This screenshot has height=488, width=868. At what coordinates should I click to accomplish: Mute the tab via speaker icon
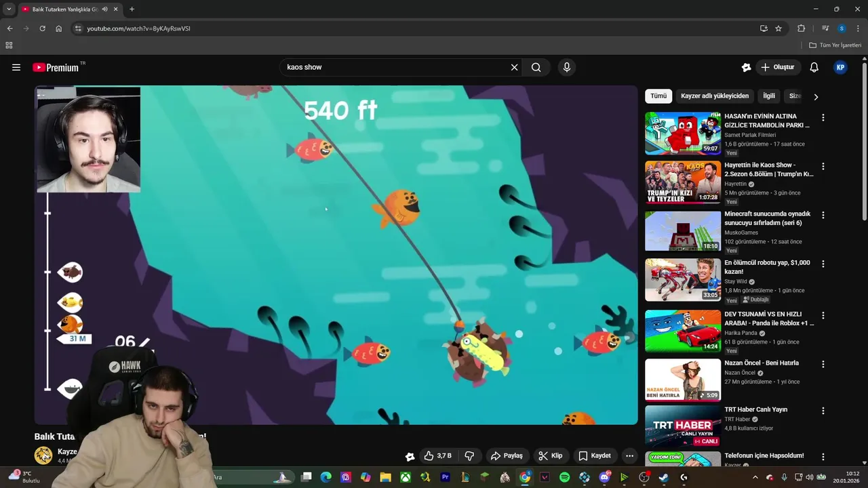[105, 9]
